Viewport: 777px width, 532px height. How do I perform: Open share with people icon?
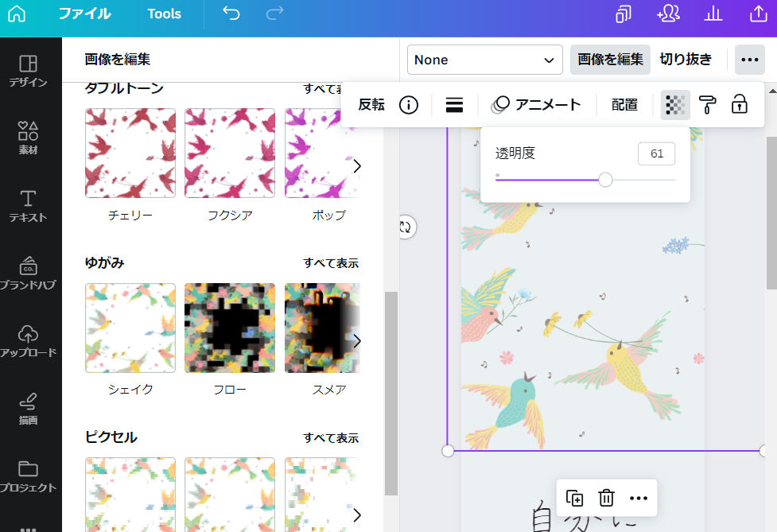pyautogui.click(x=668, y=14)
